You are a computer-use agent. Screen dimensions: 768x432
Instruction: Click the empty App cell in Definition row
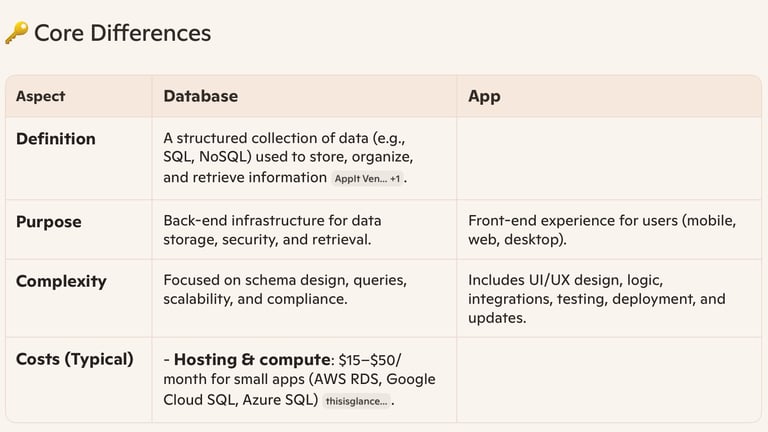(608, 158)
